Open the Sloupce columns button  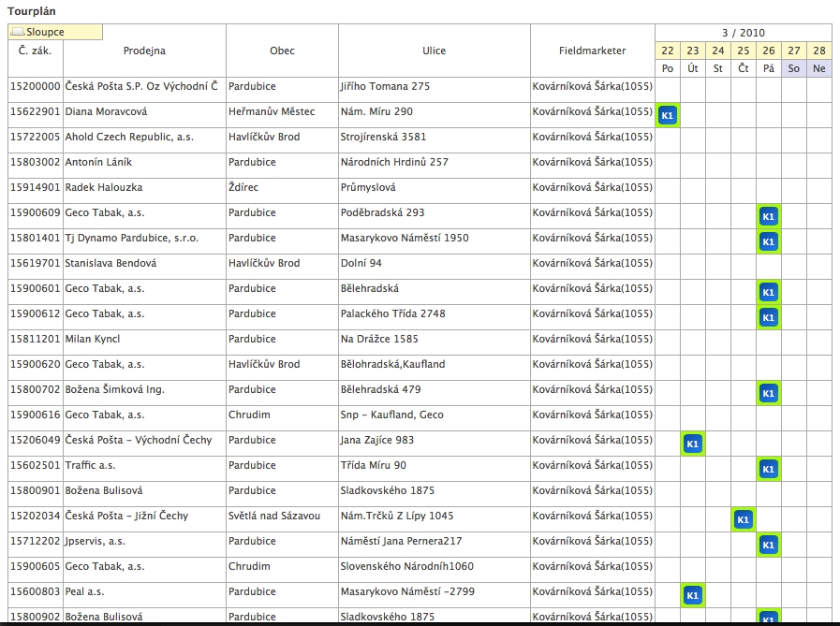point(55,32)
